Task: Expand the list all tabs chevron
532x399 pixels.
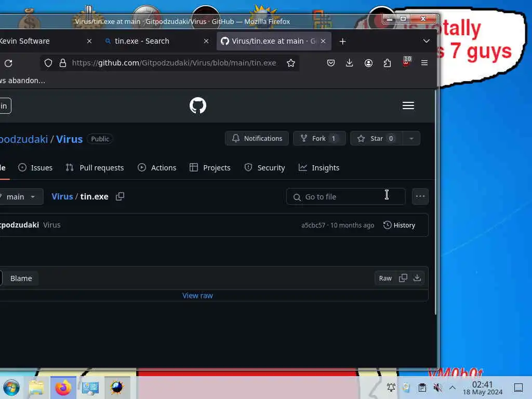Action: [x=427, y=41]
